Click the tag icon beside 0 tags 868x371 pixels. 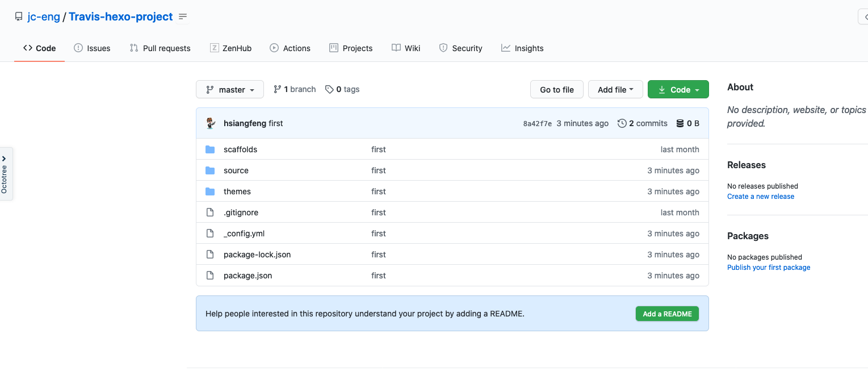(329, 89)
